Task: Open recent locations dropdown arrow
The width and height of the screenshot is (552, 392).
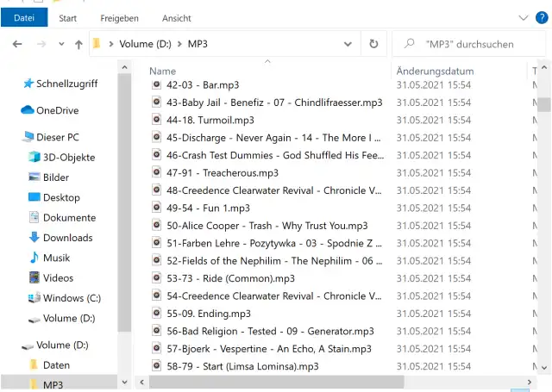Action: pos(61,44)
